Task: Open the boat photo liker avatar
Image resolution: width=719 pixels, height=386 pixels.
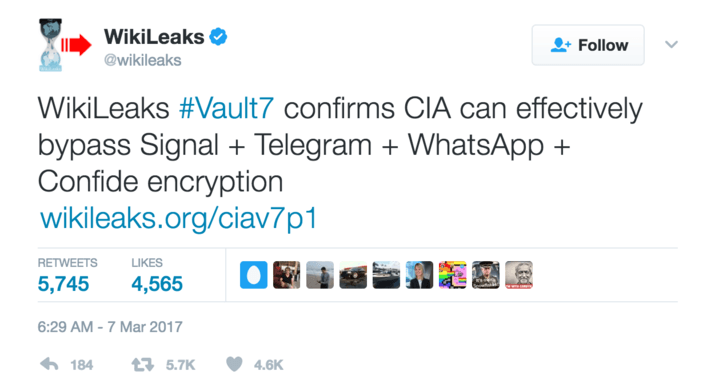Action: [386, 275]
